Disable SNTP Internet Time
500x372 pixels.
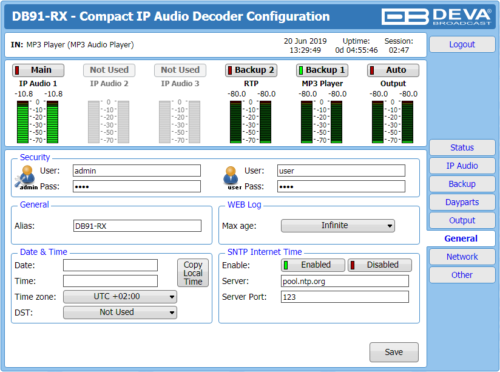click(x=380, y=265)
